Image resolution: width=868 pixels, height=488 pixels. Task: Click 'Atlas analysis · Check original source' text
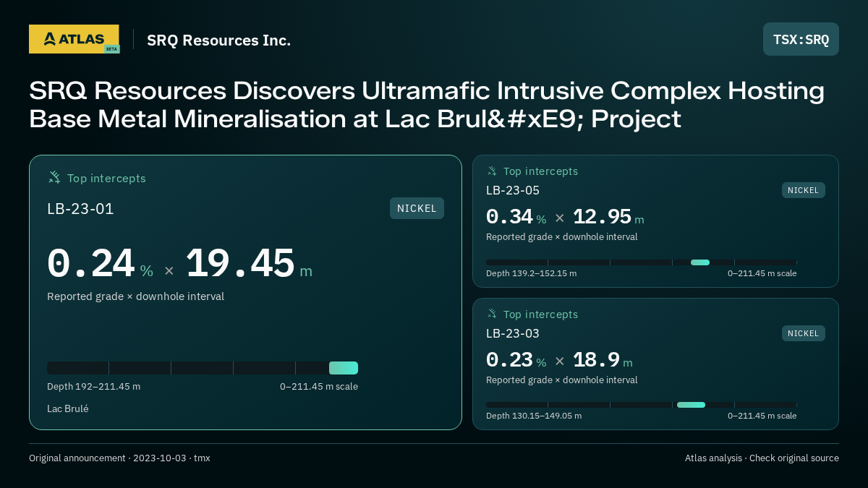762,458
